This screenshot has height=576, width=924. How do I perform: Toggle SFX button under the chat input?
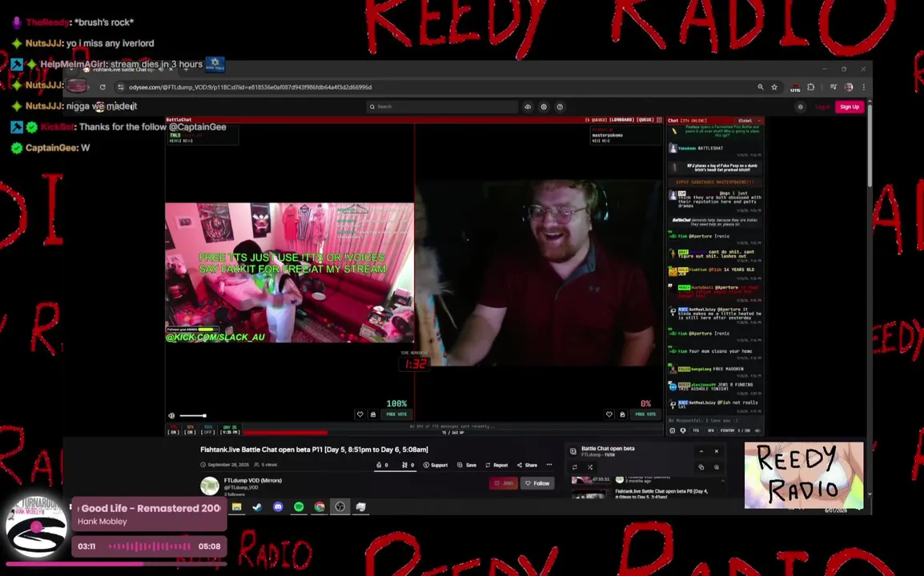[x=710, y=430]
